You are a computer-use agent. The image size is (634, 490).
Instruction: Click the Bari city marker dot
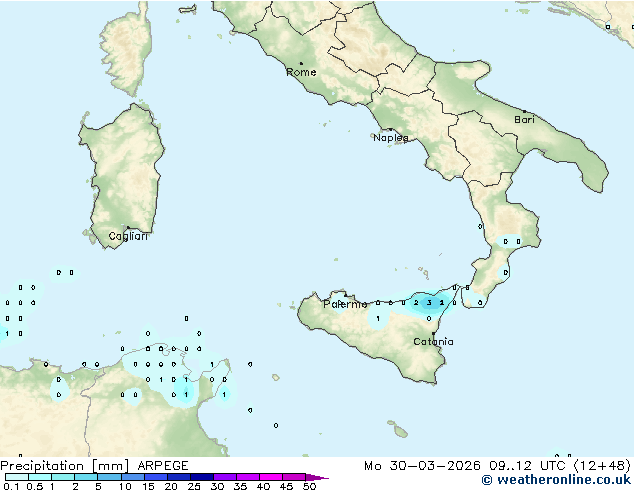point(524,111)
